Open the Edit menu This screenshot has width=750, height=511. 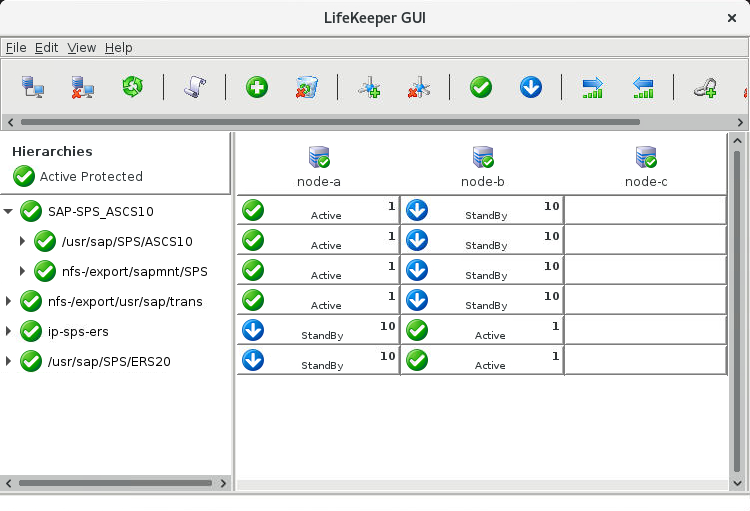click(46, 48)
